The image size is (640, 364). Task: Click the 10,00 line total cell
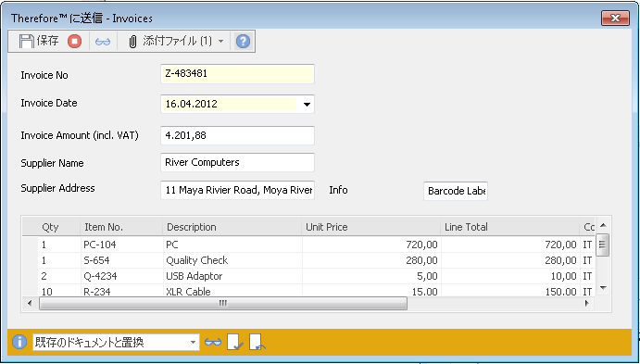510,276
